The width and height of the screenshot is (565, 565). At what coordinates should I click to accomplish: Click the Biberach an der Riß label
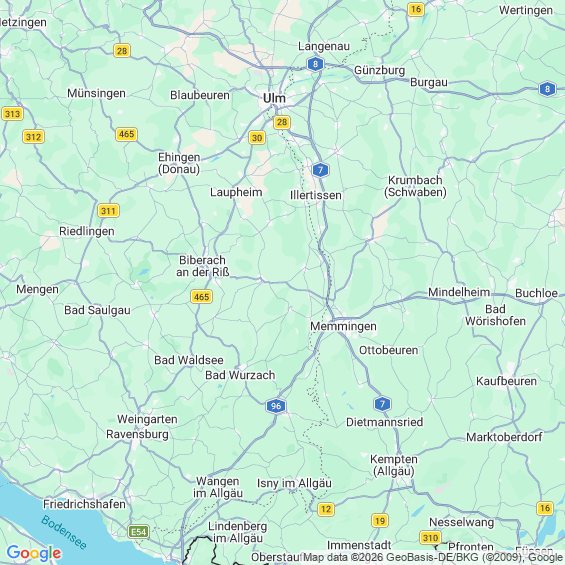203,266
